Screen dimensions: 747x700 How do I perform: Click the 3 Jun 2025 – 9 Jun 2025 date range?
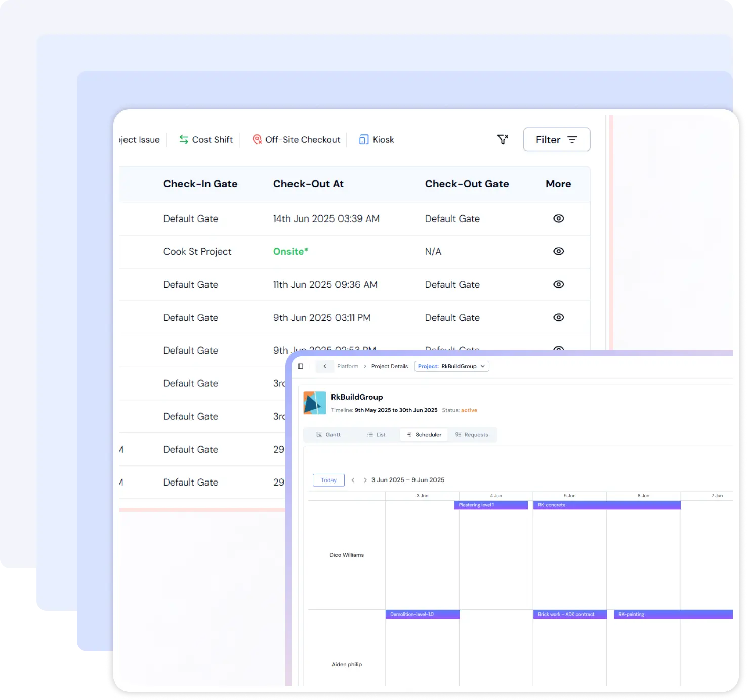click(408, 480)
